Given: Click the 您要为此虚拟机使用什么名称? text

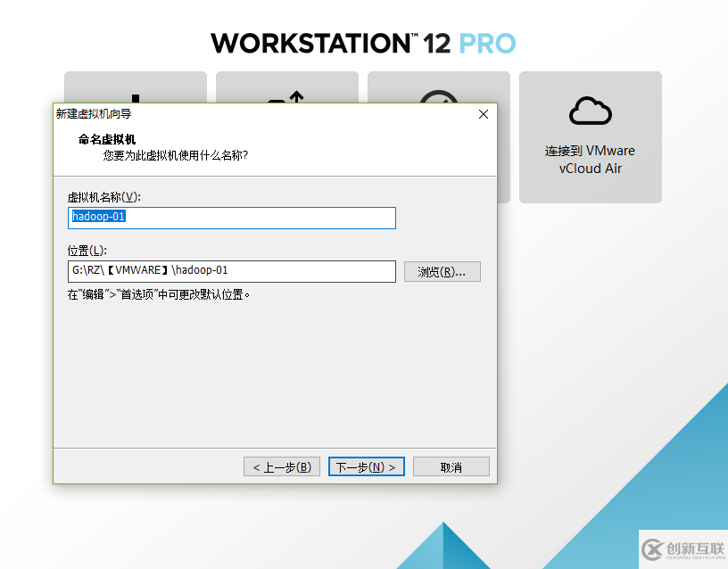Looking at the screenshot, I should [176, 155].
